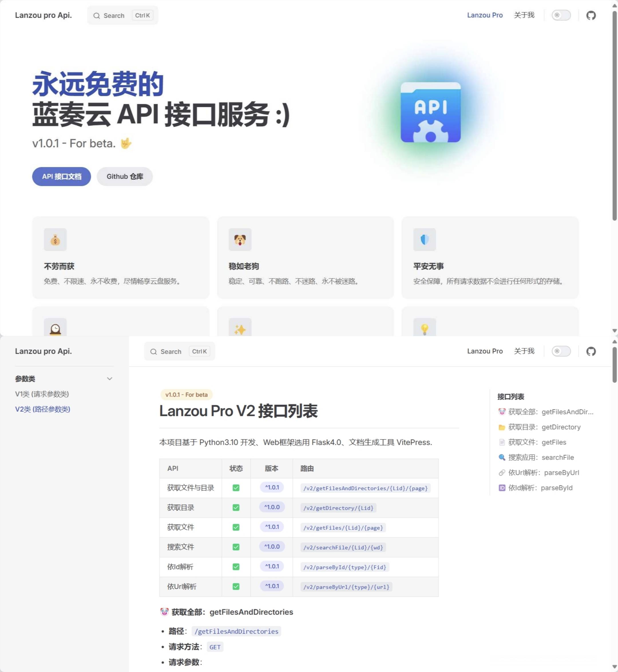Open 关于我 nav link in docs window
This screenshot has width=618, height=672.
524,351
